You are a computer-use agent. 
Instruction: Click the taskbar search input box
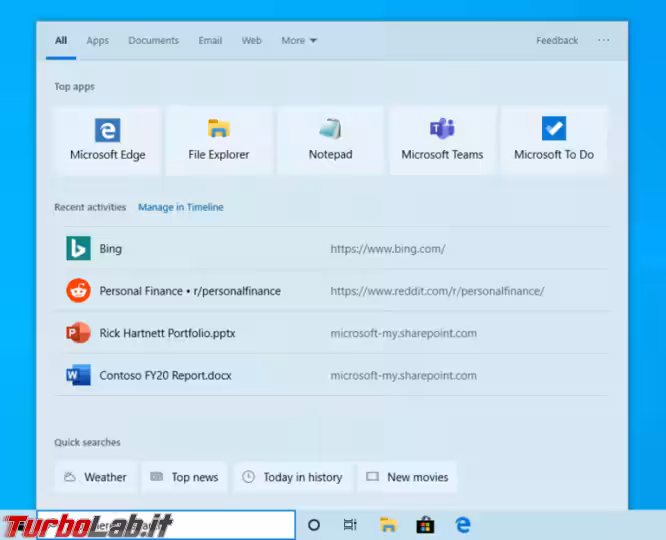pos(166,525)
